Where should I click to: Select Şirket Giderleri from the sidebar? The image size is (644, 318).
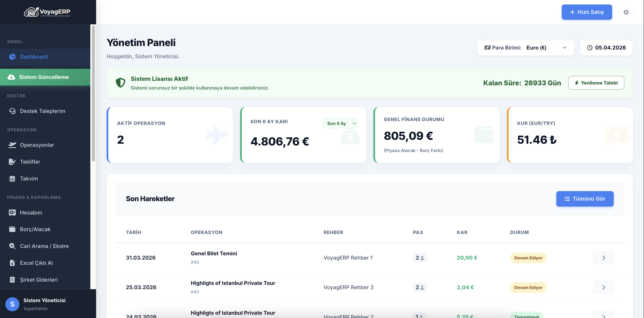coord(39,280)
